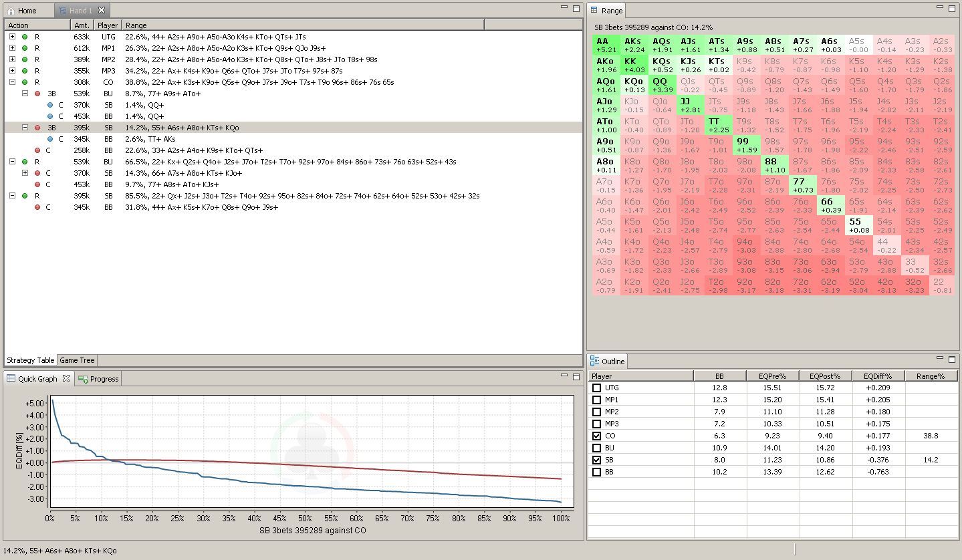Select the BB 258k call row
The image size is (962, 560).
point(293,150)
